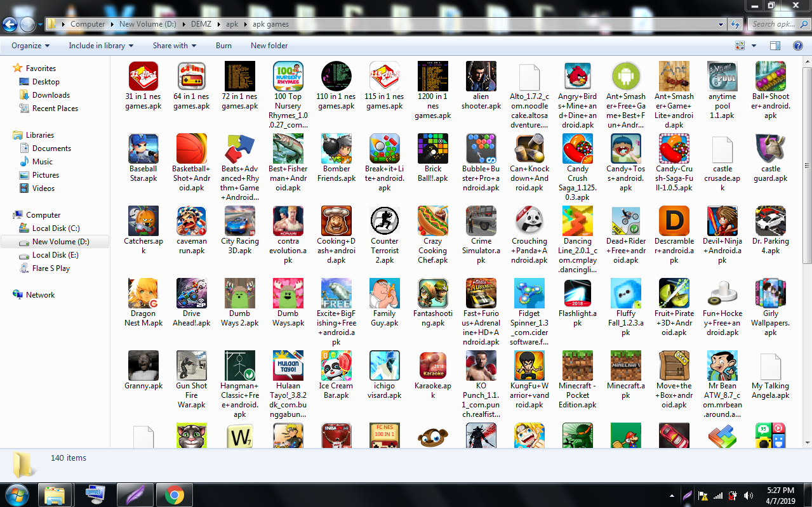Open the recent pages dropdown next to Forward

tap(40, 25)
